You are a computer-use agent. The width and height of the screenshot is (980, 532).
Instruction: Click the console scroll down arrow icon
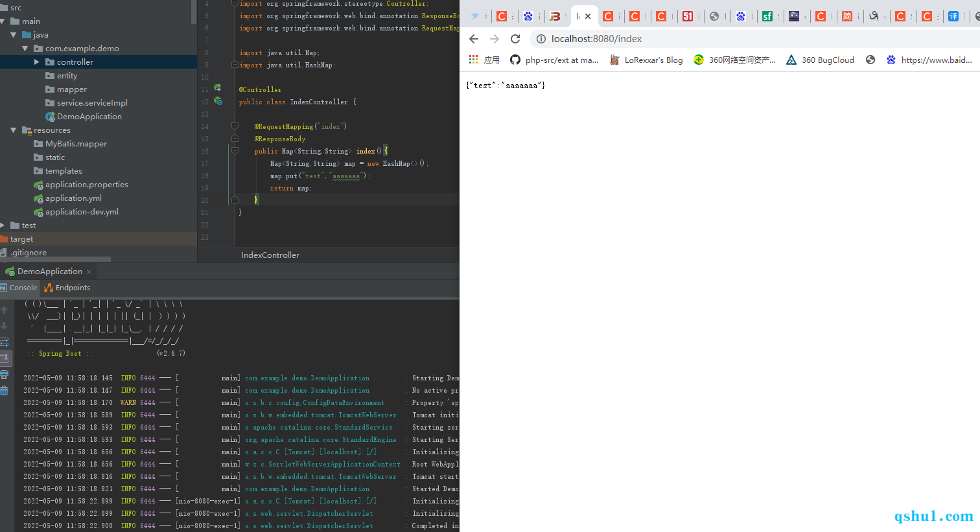4,326
